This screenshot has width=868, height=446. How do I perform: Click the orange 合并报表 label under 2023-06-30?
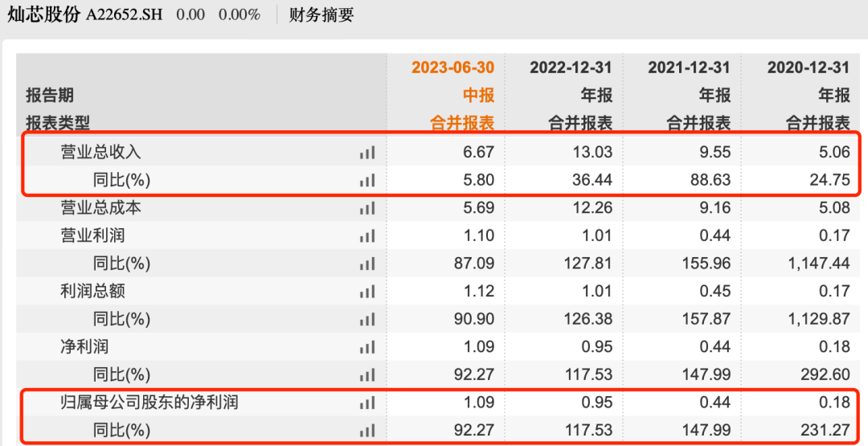pyautogui.click(x=462, y=123)
